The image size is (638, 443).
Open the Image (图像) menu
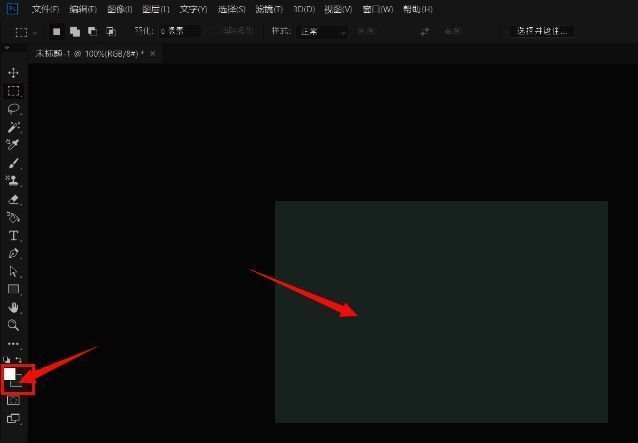tap(120, 9)
